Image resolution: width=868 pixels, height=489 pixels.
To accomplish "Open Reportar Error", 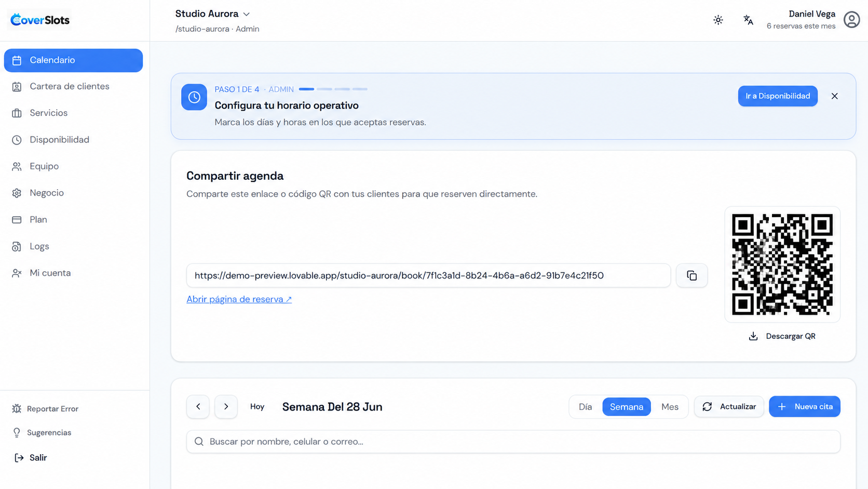I will click(52, 409).
